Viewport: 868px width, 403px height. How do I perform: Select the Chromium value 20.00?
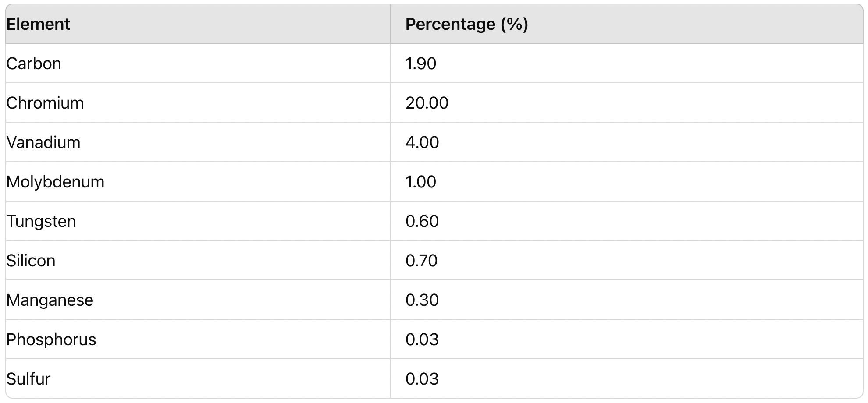[427, 103]
